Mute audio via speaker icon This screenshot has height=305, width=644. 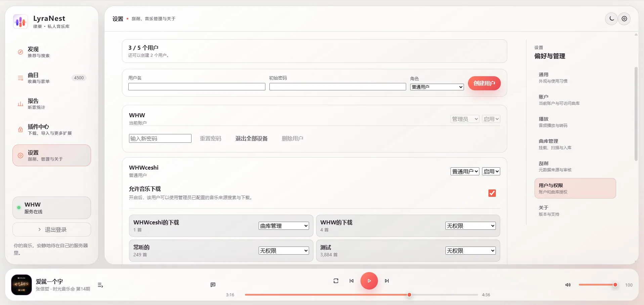568,285
